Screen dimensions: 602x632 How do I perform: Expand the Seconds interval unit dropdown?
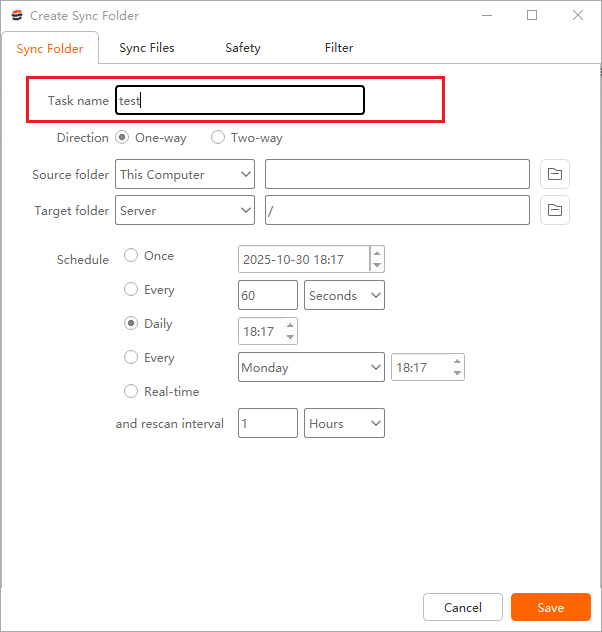(x=344, y=296)
